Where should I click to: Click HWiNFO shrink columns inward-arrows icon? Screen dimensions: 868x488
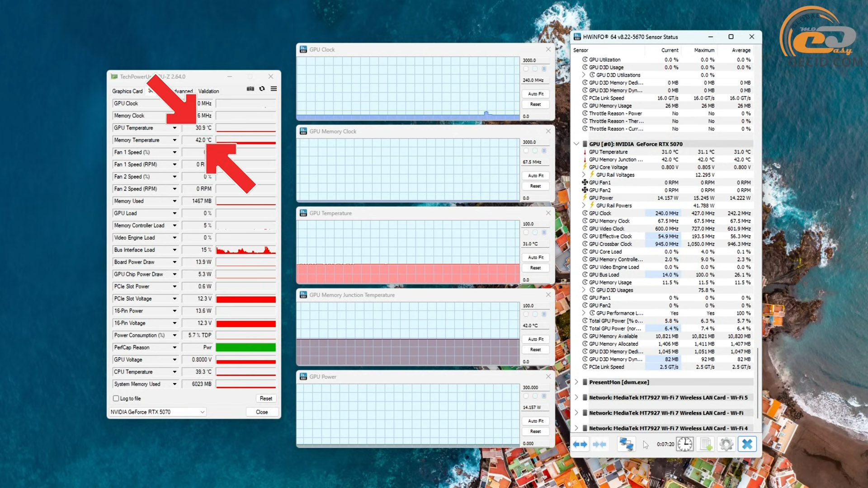[599, 445]
